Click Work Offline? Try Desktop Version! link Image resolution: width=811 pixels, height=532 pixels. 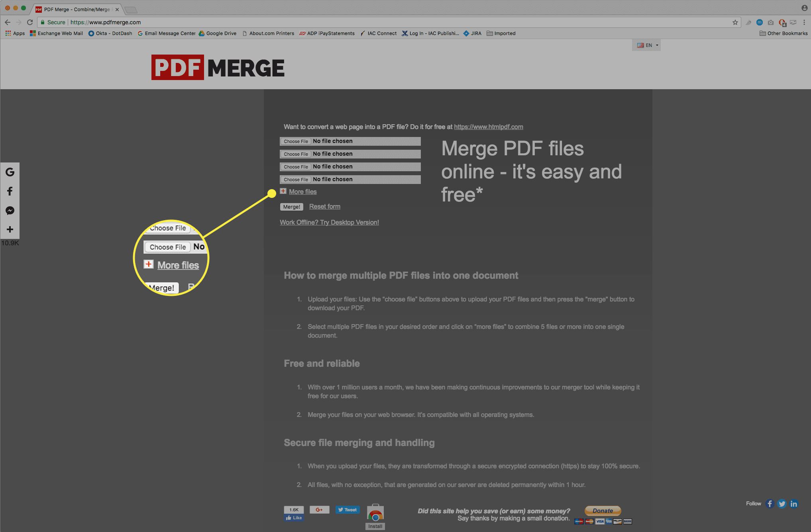tap(330, 222)
